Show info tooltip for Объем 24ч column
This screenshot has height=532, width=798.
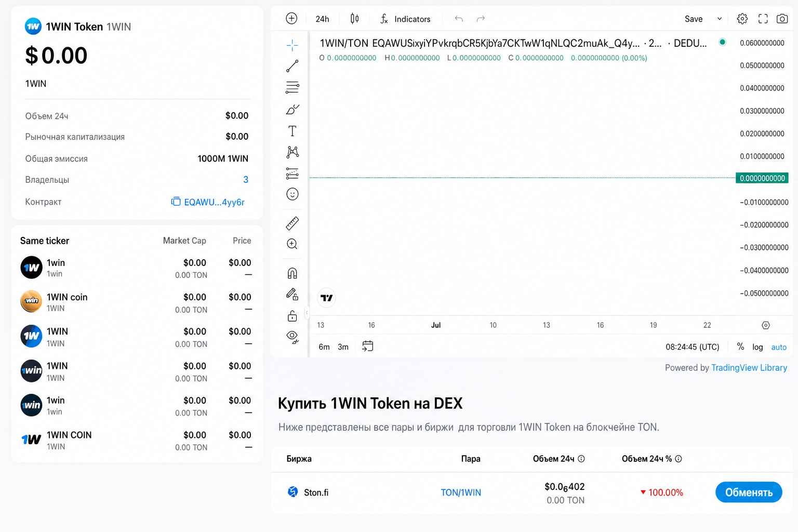pos(581,459)
